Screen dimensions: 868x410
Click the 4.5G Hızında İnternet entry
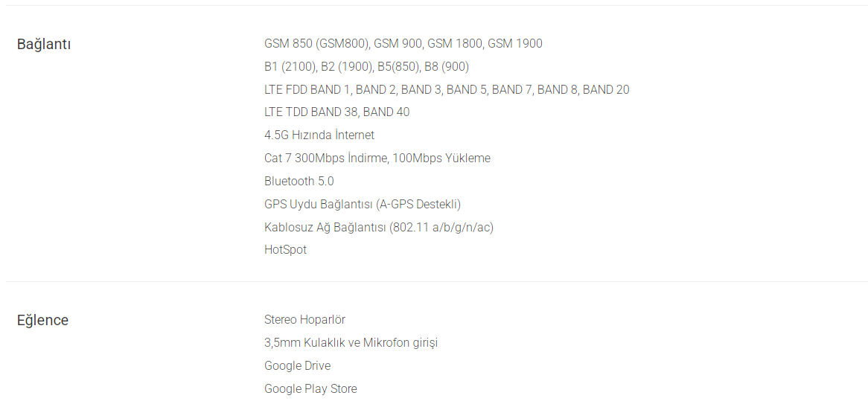click(x=319, y=135)
